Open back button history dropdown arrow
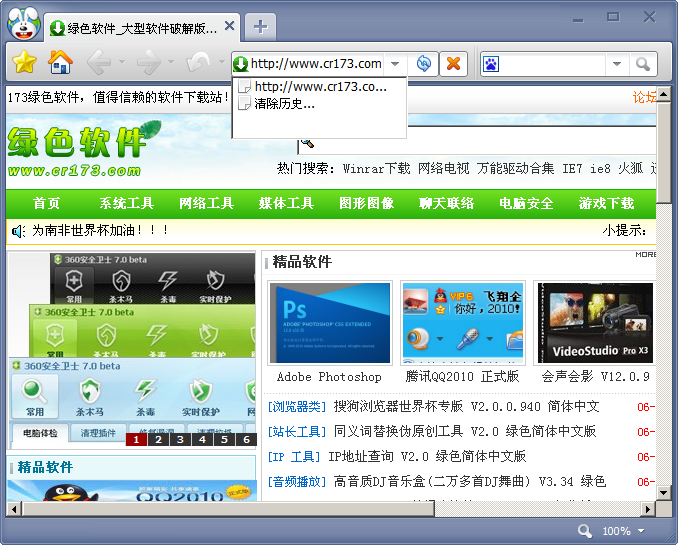Screen dimensions: 678x545 click(x=122, y=62)
